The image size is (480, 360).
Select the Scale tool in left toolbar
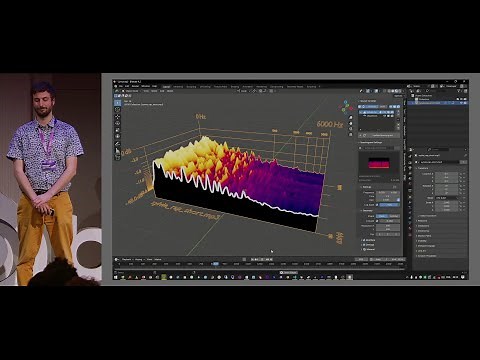point(118,130)
